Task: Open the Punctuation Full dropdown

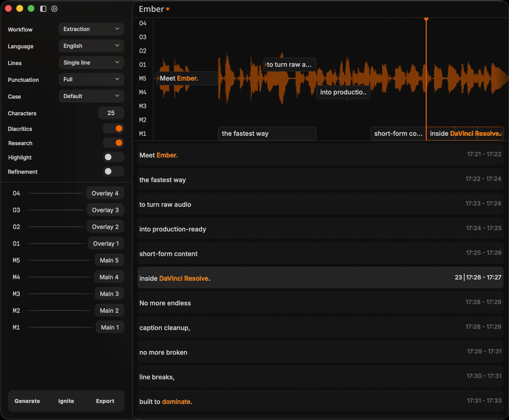Action: 91,79
